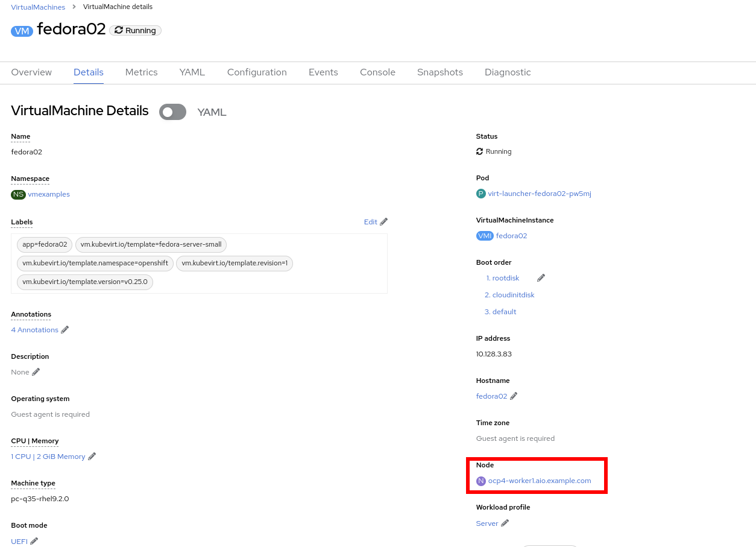Image resolution: width=756 pixels, height=547 pixels.
Task: Edit CPU and Memory with the pencil icon
Action: tap(92, 456)
